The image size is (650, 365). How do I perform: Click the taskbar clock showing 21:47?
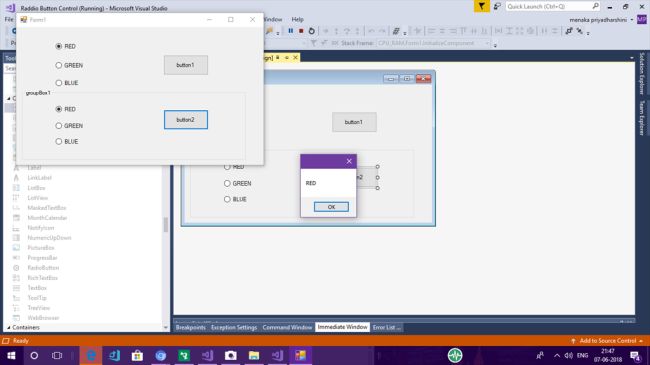click(608, 355)
